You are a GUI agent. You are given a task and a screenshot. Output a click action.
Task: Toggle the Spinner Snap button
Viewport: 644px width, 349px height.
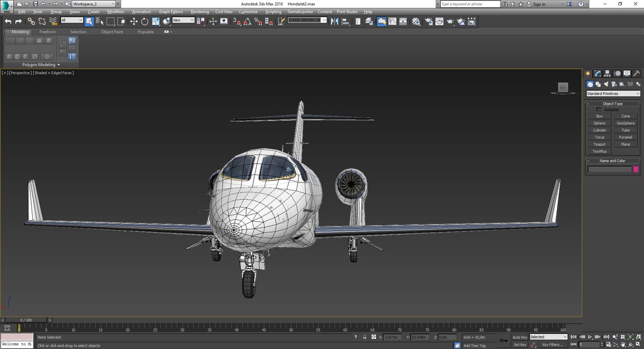pos(269,21)
